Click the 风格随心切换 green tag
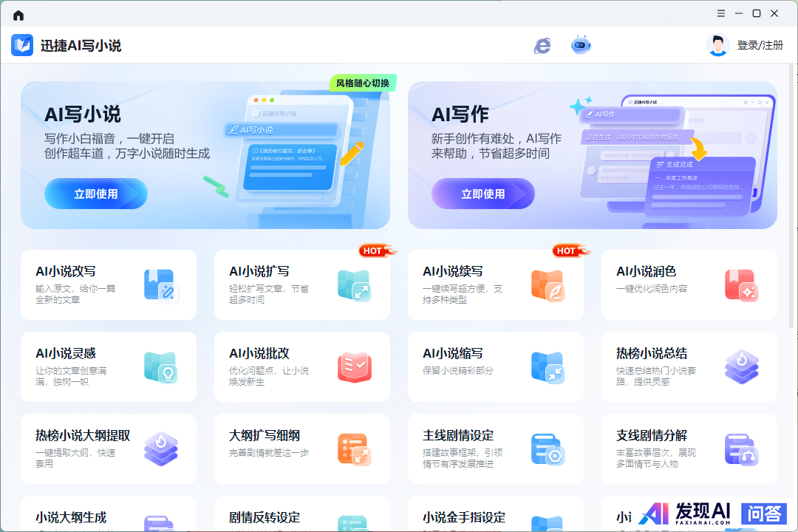This screenshot has height=532, width=798. [363, 83]
